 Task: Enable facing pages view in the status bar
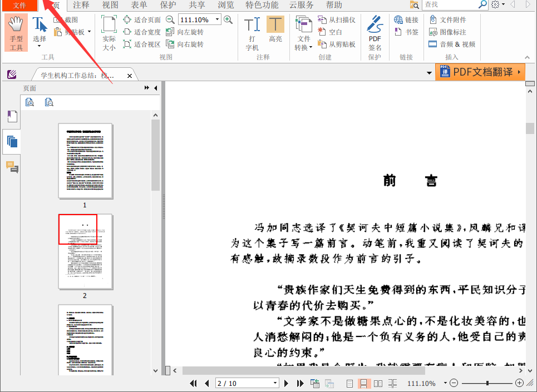(x=378, y=383)
